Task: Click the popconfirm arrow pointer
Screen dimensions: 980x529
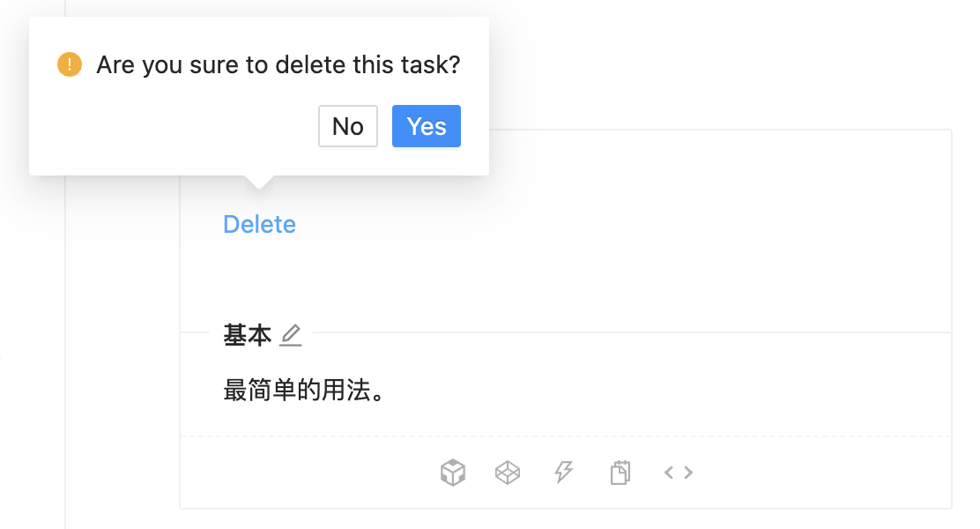Action: click(x=258, y=181)
